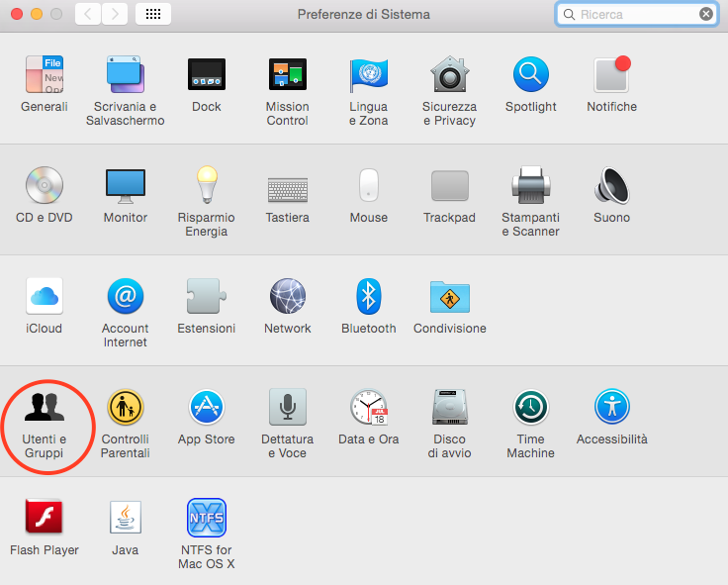Show all preferences with grid button

coord(153,15)
